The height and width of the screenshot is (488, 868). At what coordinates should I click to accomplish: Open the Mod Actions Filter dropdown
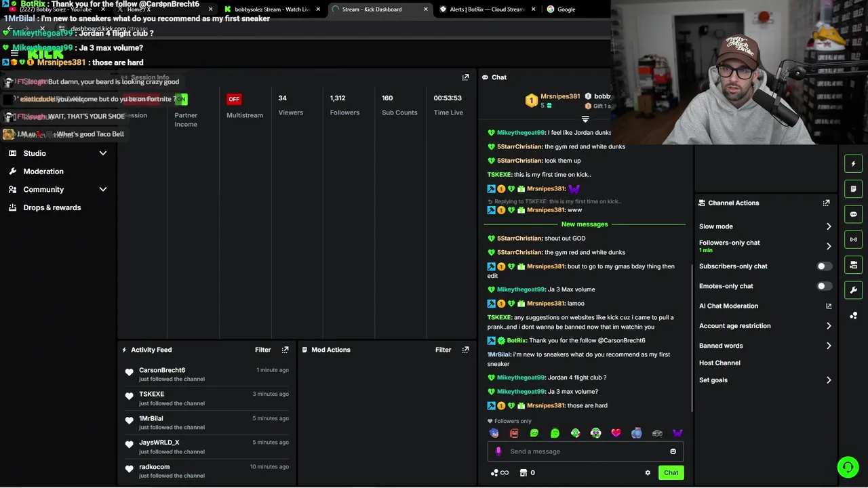pos(443,350)
